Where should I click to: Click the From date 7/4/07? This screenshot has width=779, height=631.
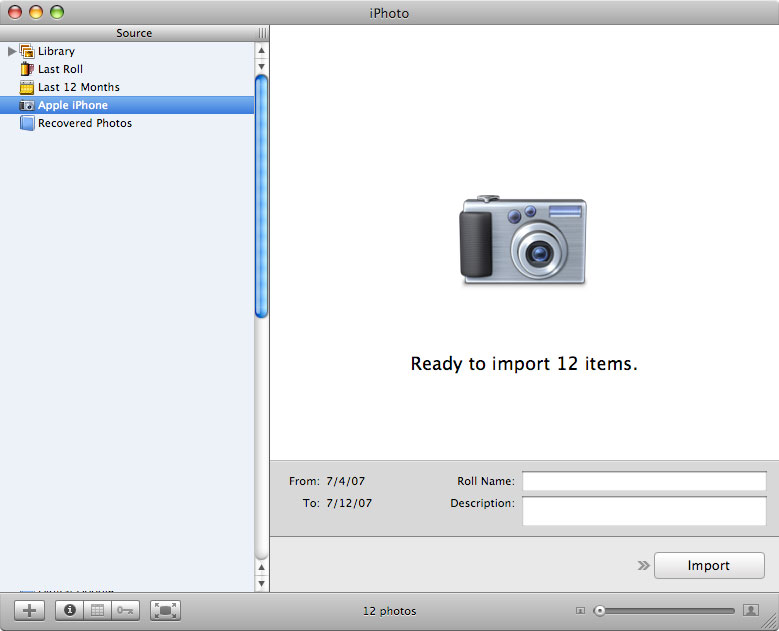pos(345,481)
